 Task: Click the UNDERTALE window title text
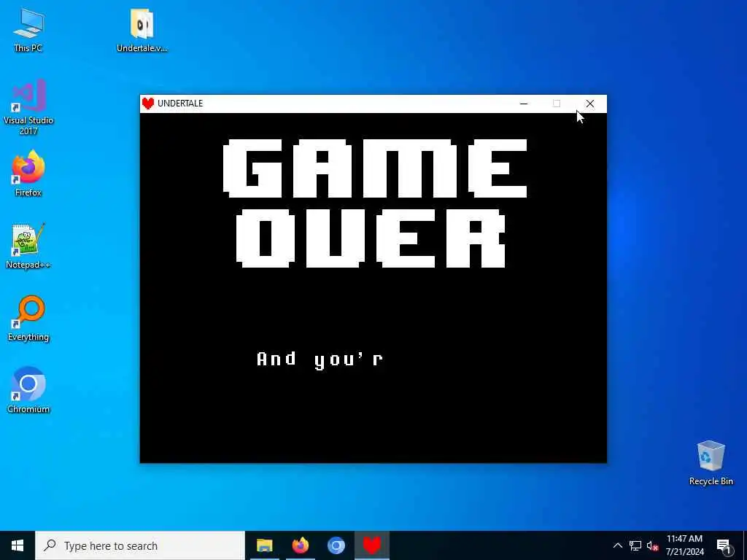coord(180,104)
